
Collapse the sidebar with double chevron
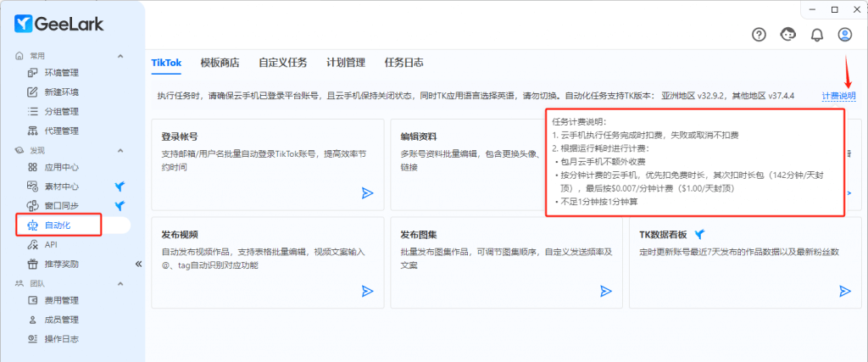pyautogui.click(x=139, y=264)
